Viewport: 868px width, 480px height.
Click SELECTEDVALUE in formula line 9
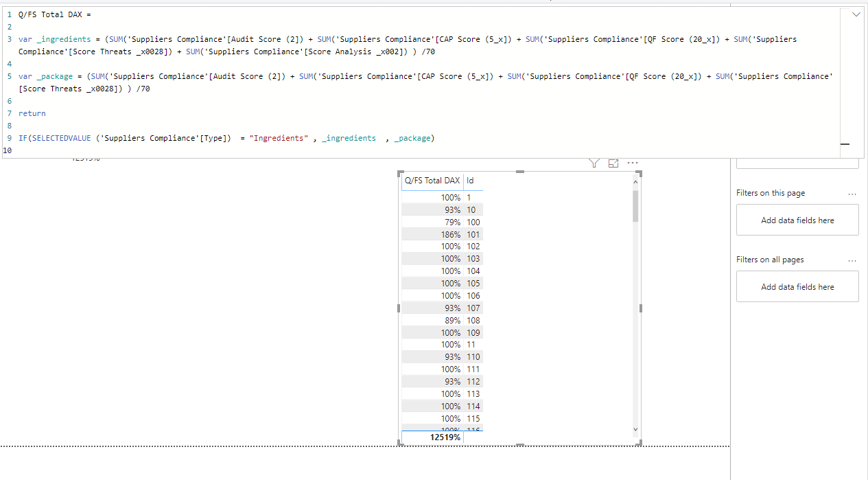point(61,138)
